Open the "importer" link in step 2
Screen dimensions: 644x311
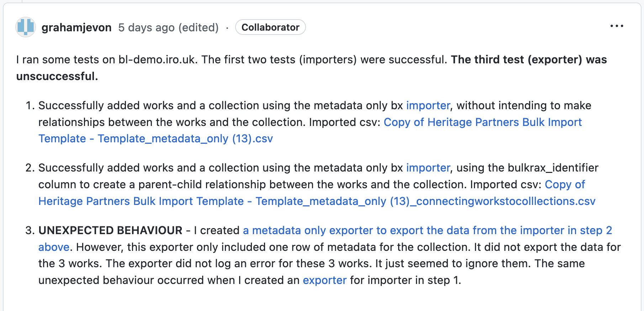[428, 168]
